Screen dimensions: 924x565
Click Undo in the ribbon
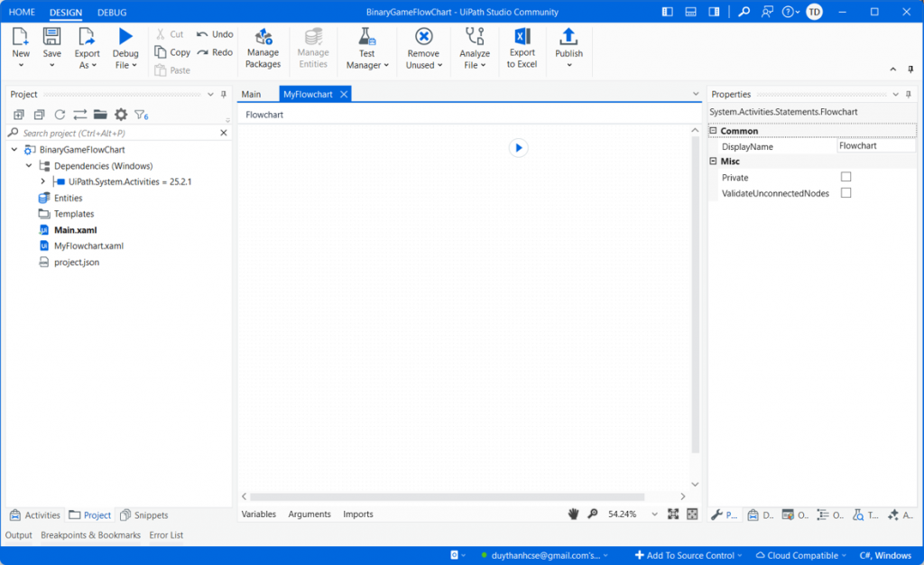click(x=215, y=34)
